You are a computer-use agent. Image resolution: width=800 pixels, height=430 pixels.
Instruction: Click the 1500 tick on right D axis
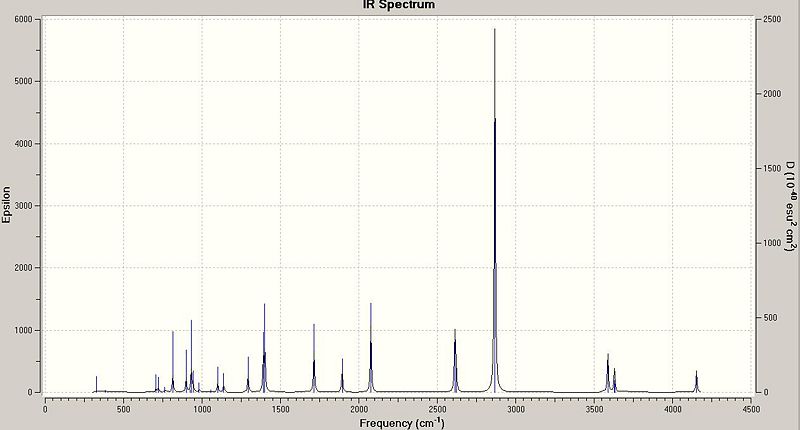tap(771, 169)
